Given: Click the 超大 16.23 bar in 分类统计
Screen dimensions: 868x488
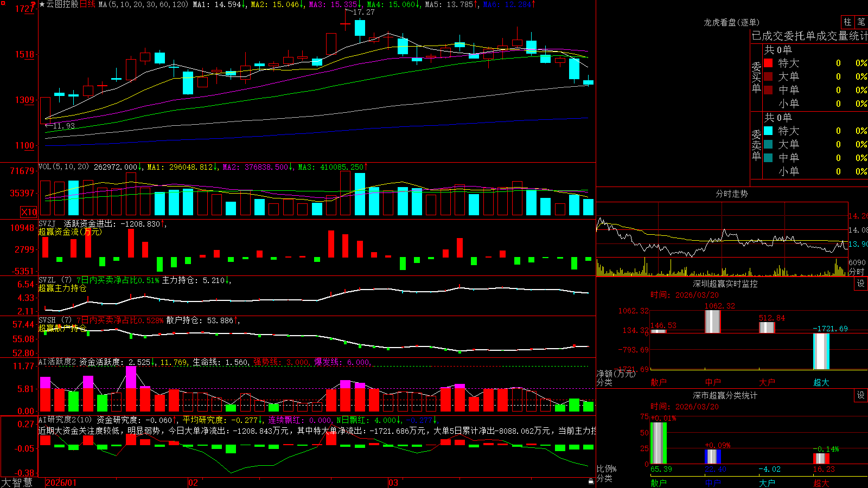Looking at the screenshot, I should click(821, 458).
